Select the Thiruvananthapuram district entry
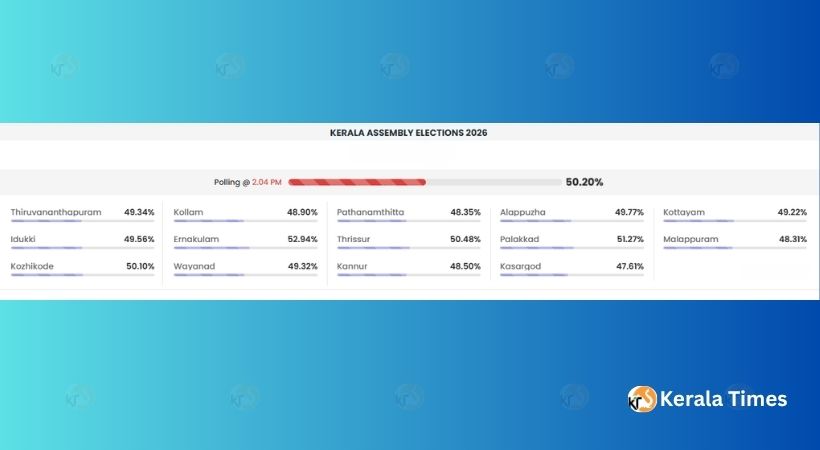820x450 pixels. pyautogui.click(x=56, y=212)
